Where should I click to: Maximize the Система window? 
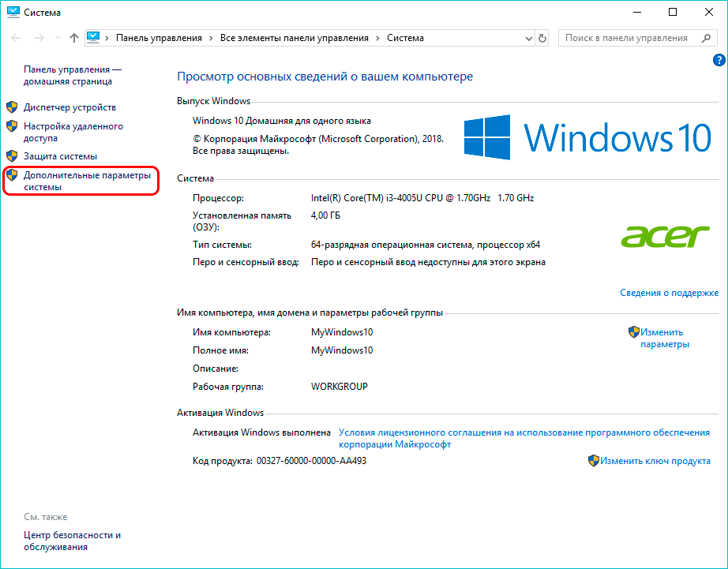[x=672, y=13]
